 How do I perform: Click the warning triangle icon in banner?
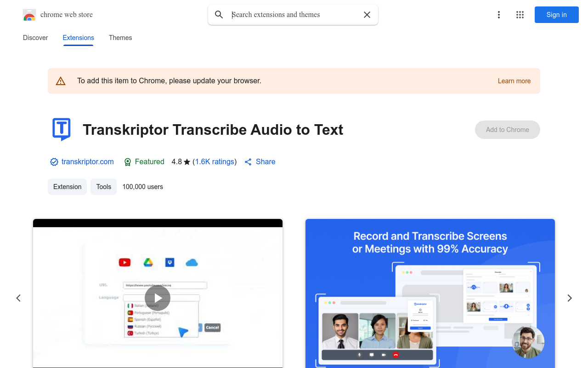61,81
